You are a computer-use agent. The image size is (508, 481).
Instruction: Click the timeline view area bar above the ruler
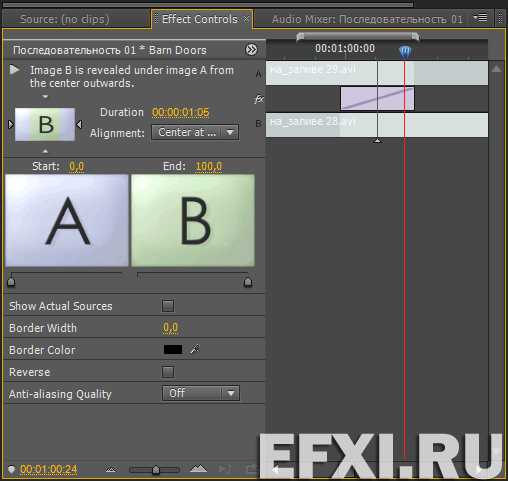(x=357, y=36)
